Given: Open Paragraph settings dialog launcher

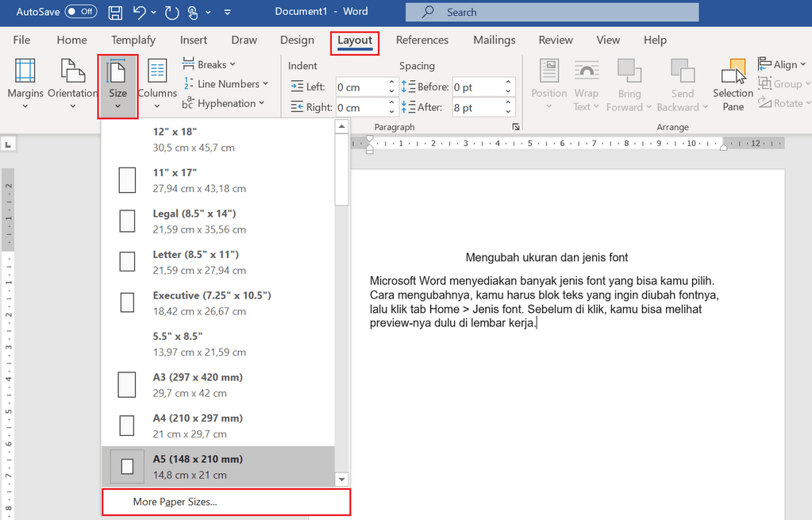Looking at the screenshot, I should pos(516,127).
